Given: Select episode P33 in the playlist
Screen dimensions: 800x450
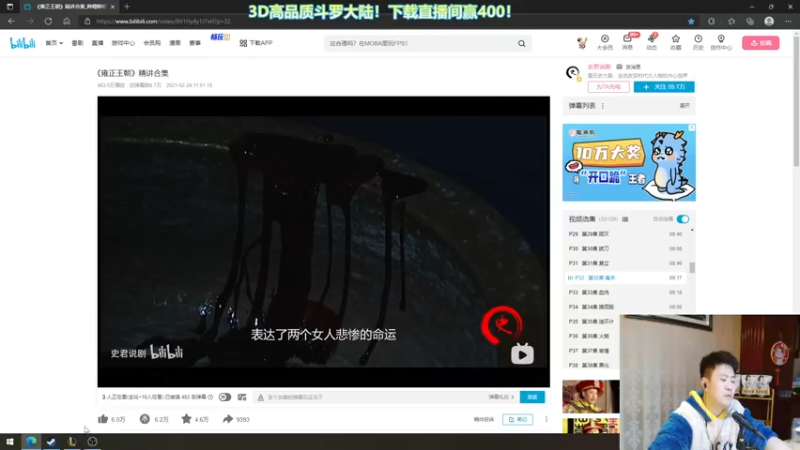Looking at the screenshot, I should click(626, 292).
